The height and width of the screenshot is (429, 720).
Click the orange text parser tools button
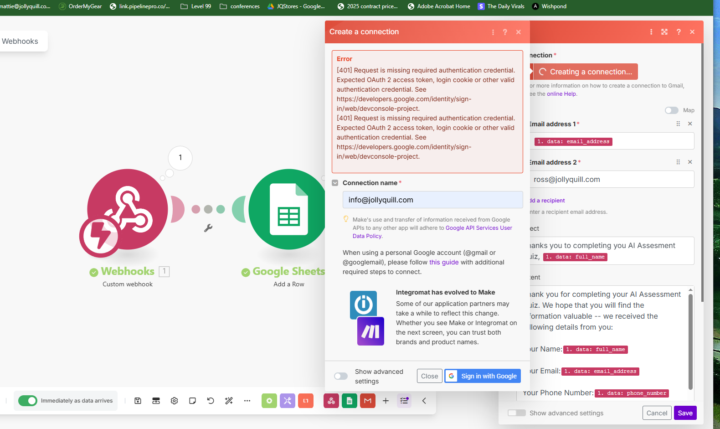pos(306,401)
